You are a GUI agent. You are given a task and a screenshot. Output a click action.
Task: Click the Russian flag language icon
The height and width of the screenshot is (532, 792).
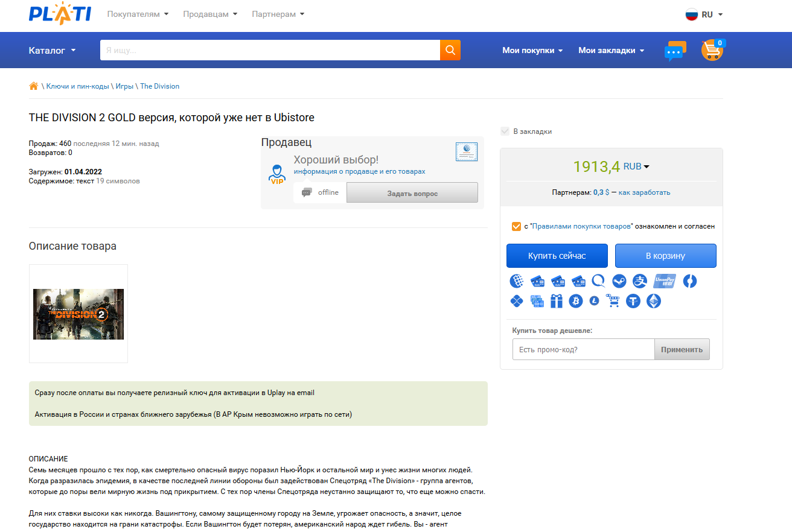pyautogui.click(x=691, y=14)
